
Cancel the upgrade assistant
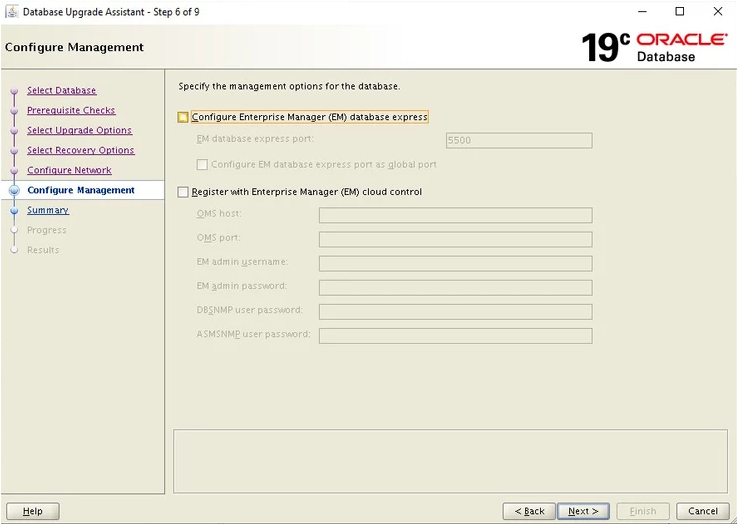[x=703, y=511]
